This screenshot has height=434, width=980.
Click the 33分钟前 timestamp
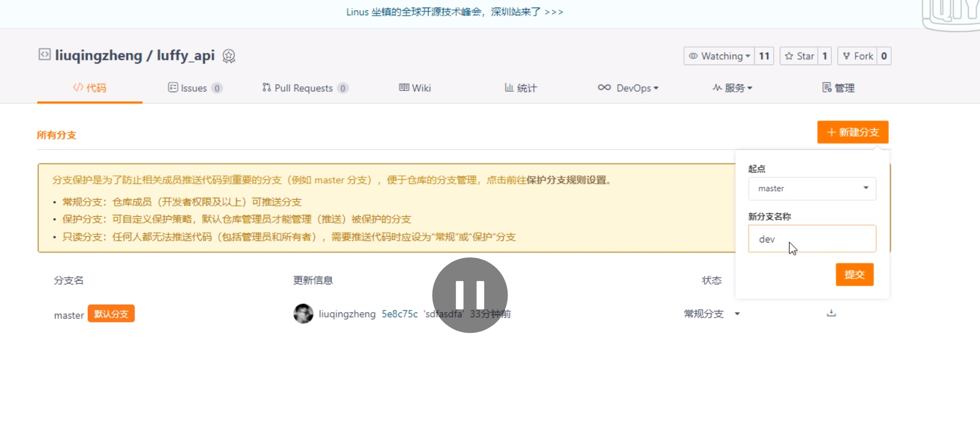[490, 314]
